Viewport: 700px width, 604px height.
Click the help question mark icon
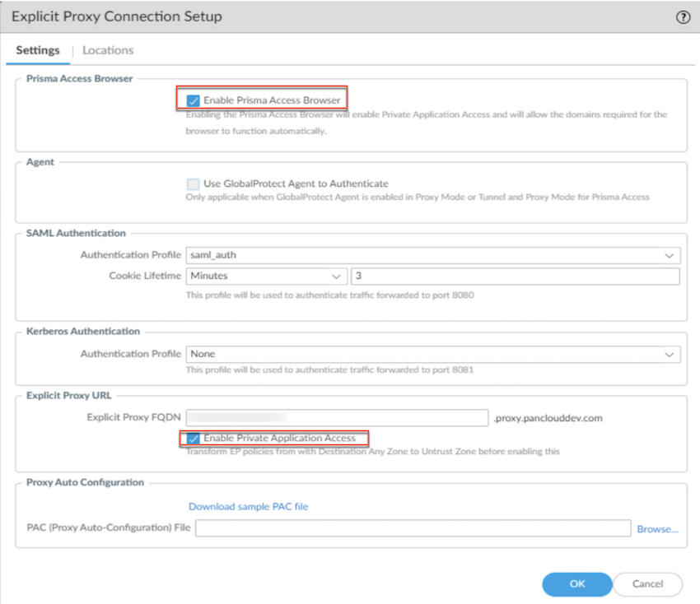(x=683, y=17)
